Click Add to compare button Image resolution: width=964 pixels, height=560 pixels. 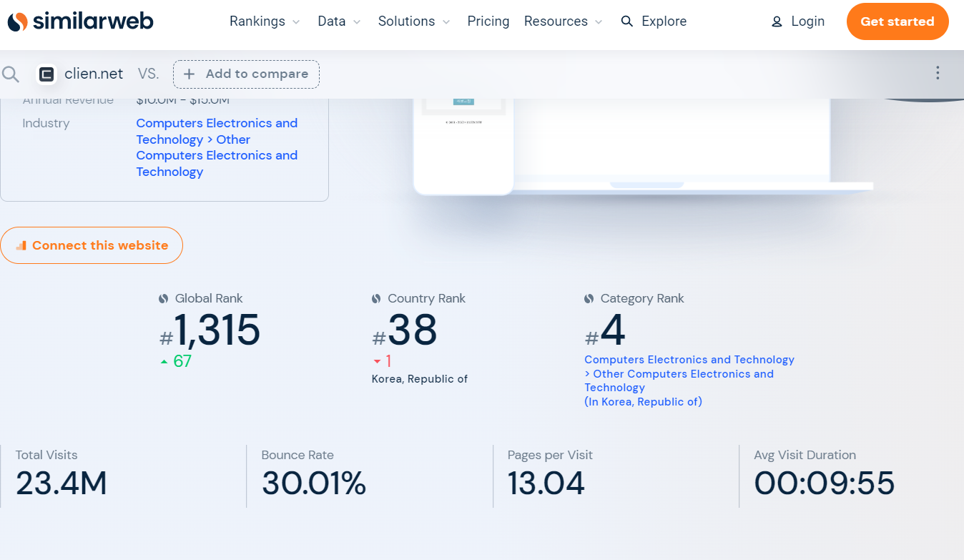(246, 74)
